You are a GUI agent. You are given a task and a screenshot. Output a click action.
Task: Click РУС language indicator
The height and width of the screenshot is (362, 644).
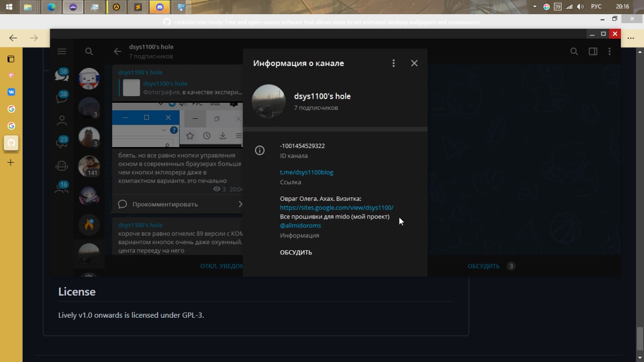tap(596, 7)
